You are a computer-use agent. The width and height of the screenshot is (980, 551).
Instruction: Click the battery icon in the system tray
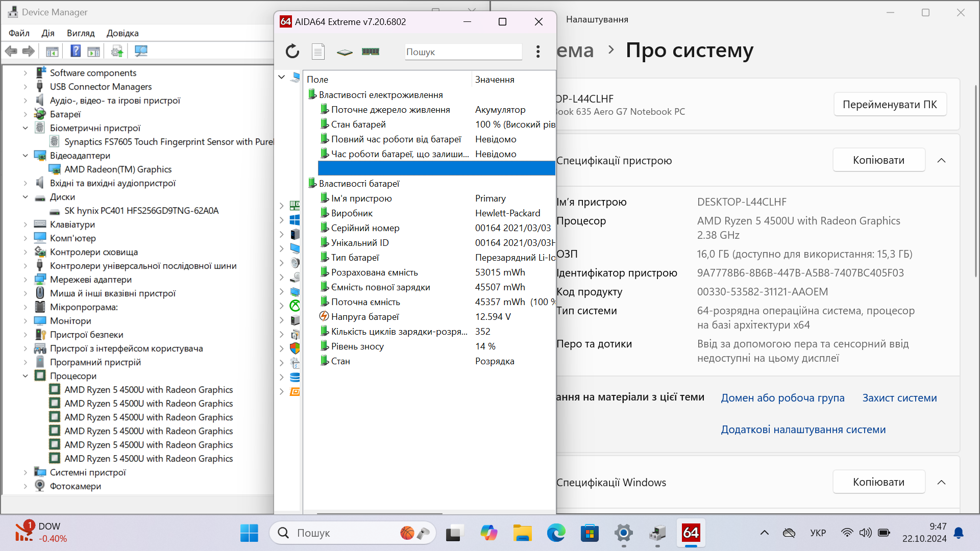point(884,533)
